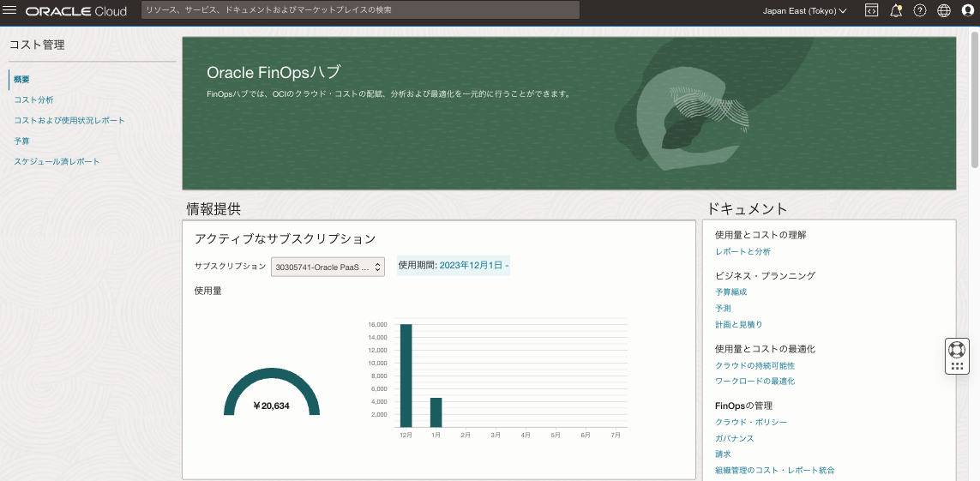This screenshot has height=481, width=980.
Task: Open the Japan East (Tokyo) region dropdown
Action: 805,10
